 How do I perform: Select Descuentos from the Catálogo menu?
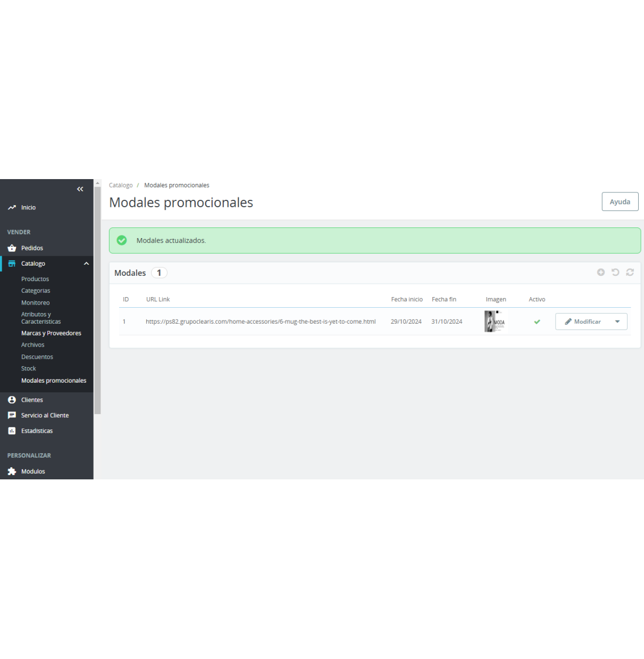37,357
